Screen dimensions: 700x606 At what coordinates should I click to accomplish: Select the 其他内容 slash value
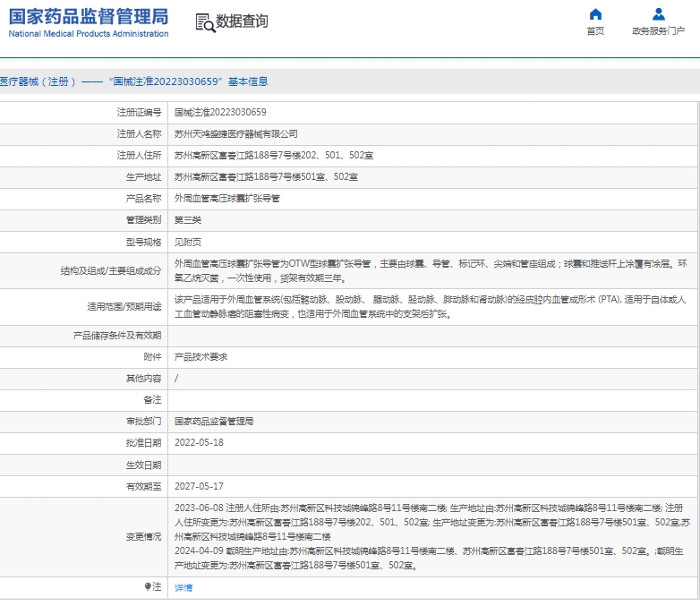coord(176,379)
